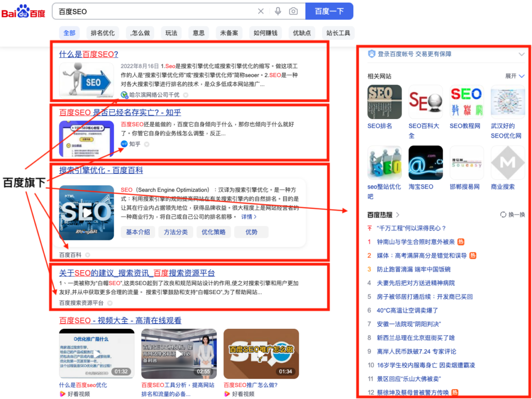Select the 排名优化 filter tab
The width and height of the screenshot is (532, 399).
102,33
